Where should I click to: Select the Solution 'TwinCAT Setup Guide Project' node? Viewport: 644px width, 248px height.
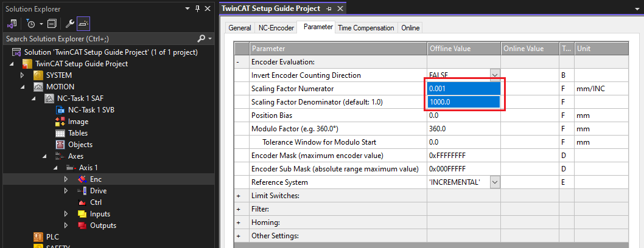[111, 52]
